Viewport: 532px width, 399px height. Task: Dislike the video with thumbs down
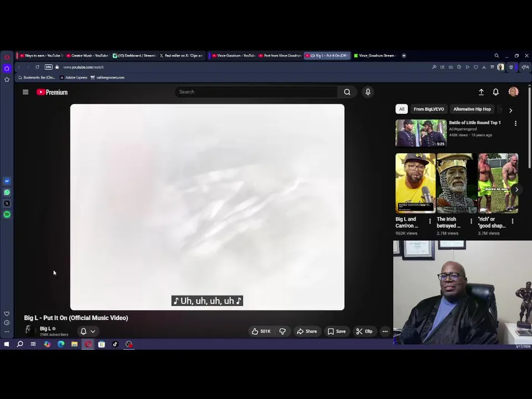[283, 331]
